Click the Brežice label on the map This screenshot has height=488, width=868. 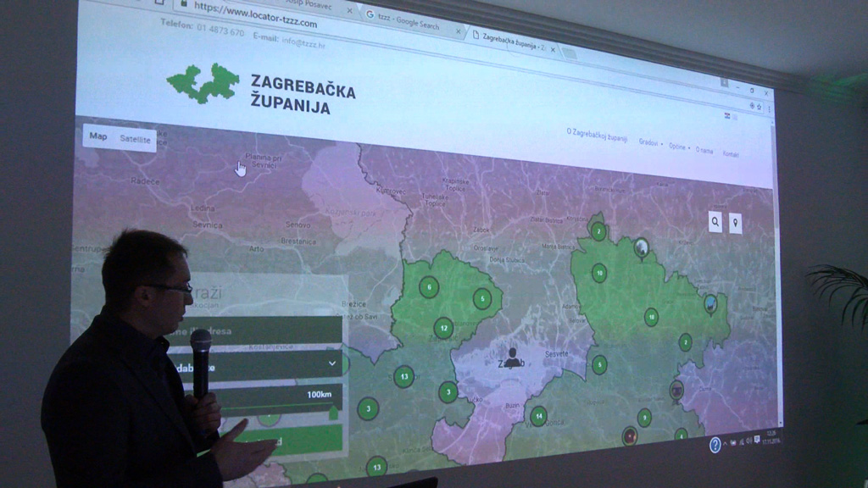(x=353, y=304)
